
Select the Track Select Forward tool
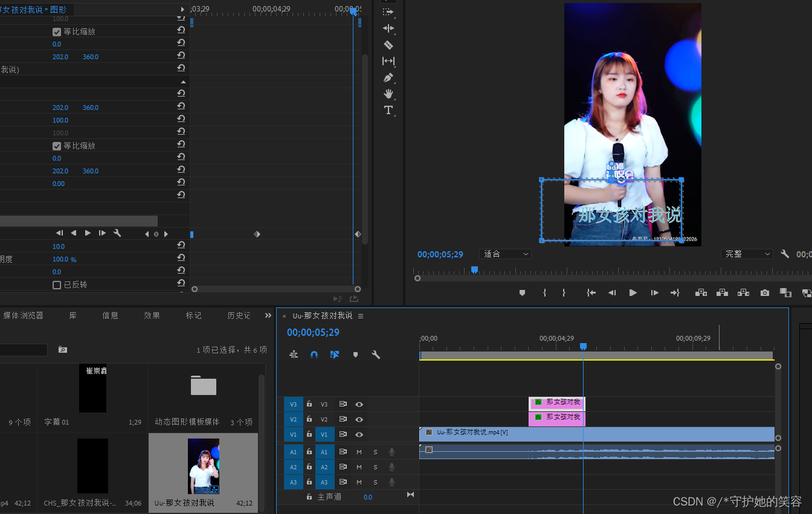388,12
